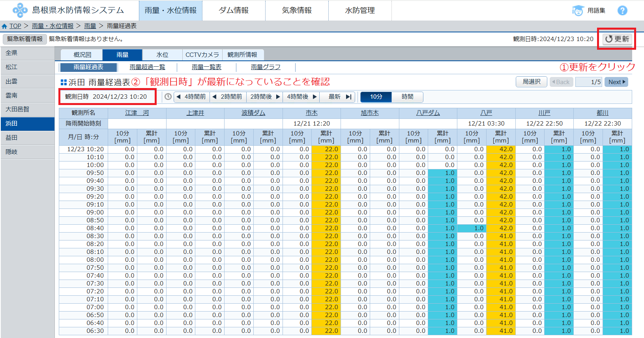Jump back with 4時間前 button

pyautogui.click(x=191, y=97)
